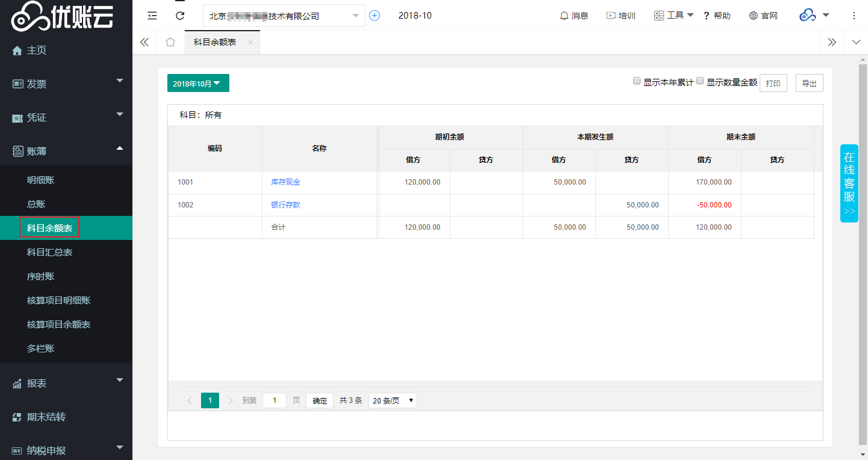This screenshot has width=868, height=460.
Task: Open 核算项目明细账 in the sidebar
Action: coord(66,301)
